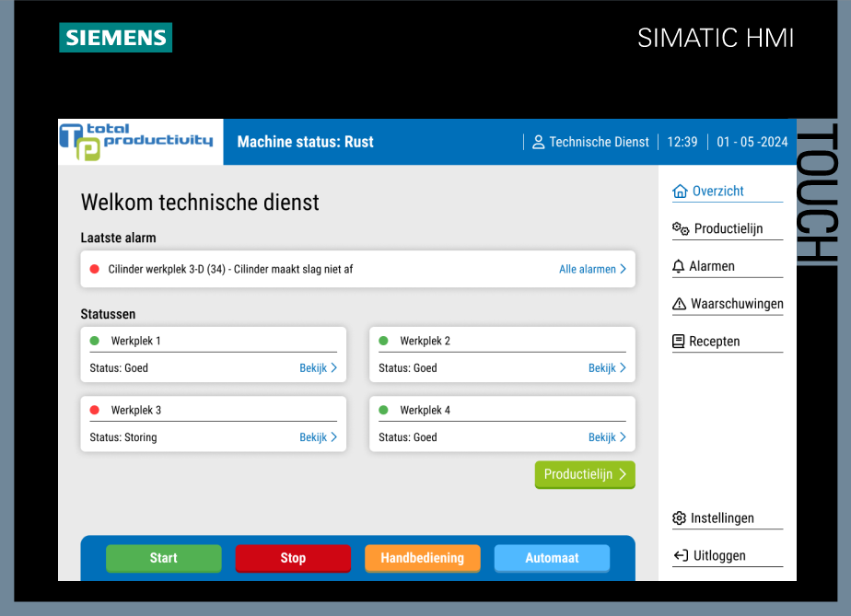
Task: Click the Overzicht home icon
Action: click(680, 192)
